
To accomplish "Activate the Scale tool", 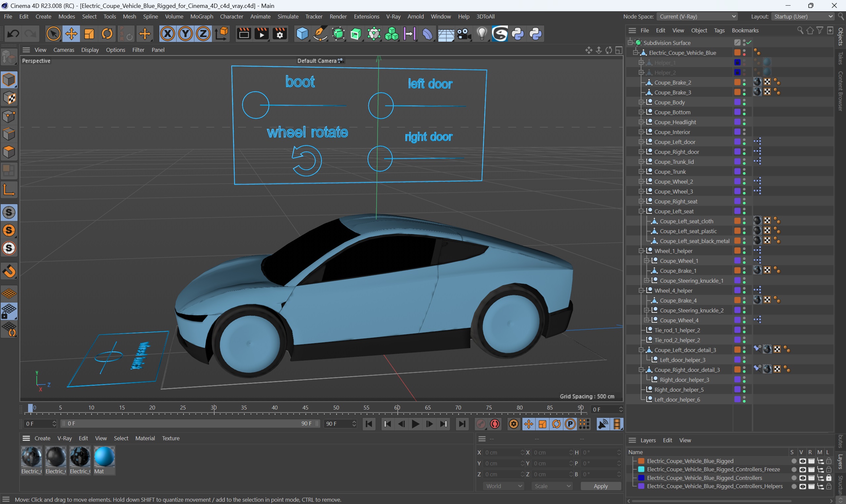I will pyautogui.click(x=89, y=34).
